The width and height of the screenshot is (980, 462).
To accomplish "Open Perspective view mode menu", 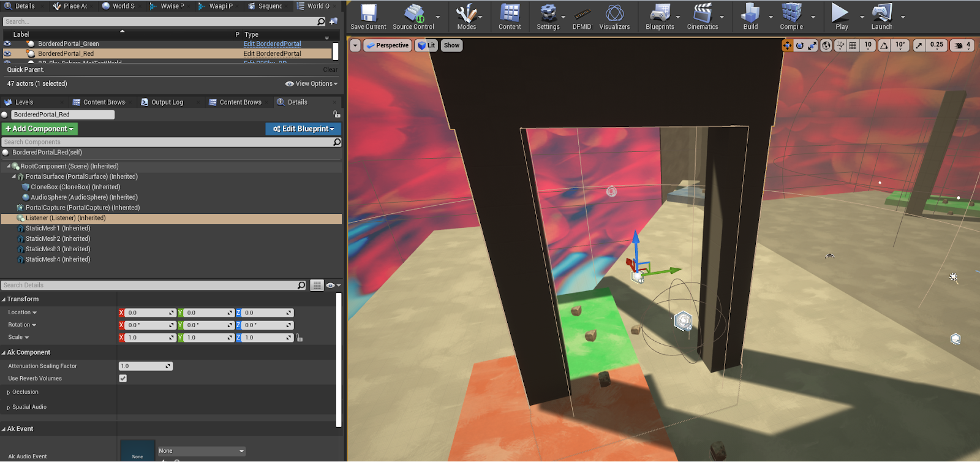I will tap(387, 45).
